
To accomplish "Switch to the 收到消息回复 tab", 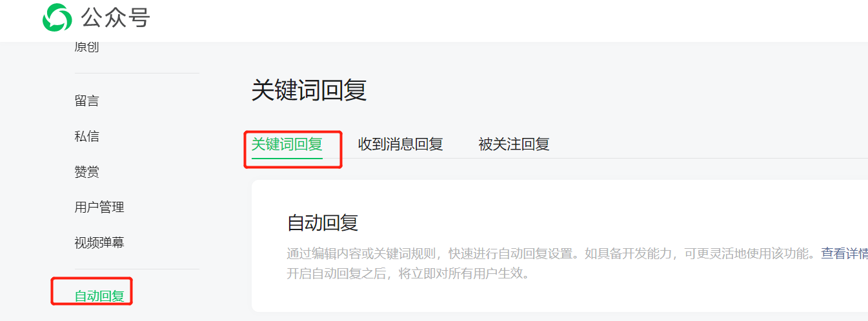I will pos(401,144).
